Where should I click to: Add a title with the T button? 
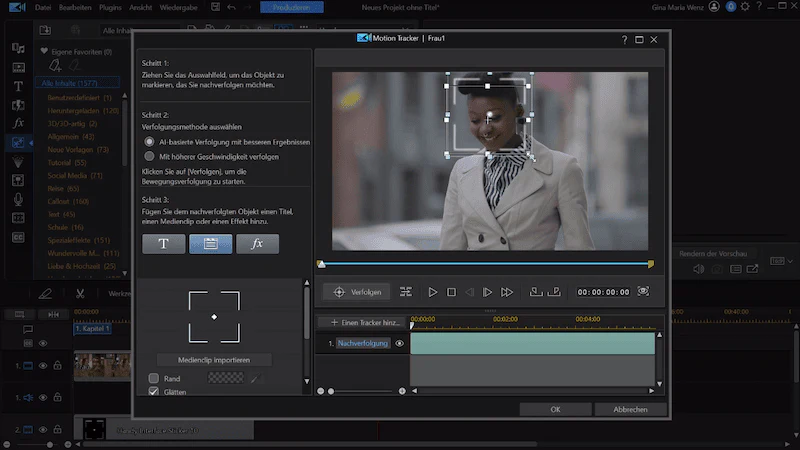click(164, 244)
